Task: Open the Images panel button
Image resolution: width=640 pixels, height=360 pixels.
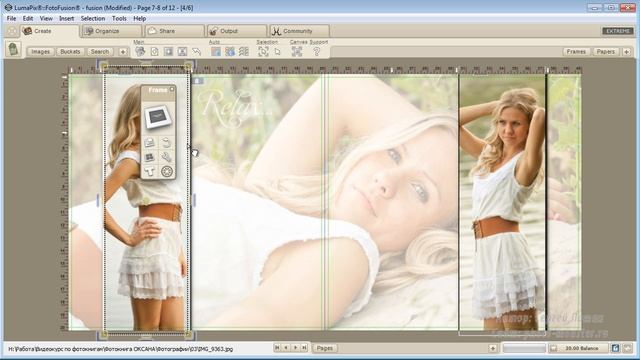Action: pos(40,52)
